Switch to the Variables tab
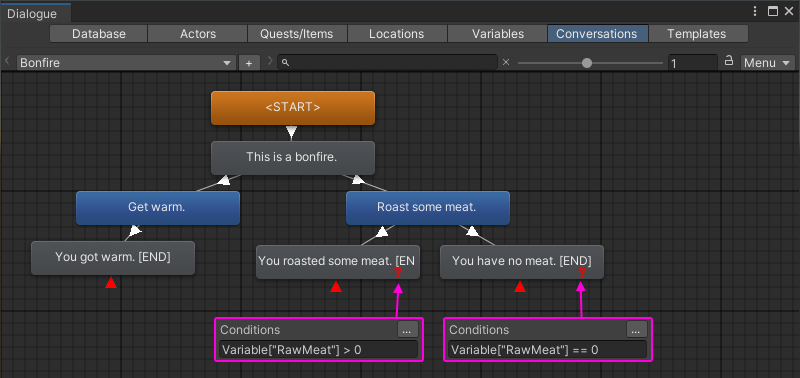The image size is (800, 378). click(x=497, y=34)
